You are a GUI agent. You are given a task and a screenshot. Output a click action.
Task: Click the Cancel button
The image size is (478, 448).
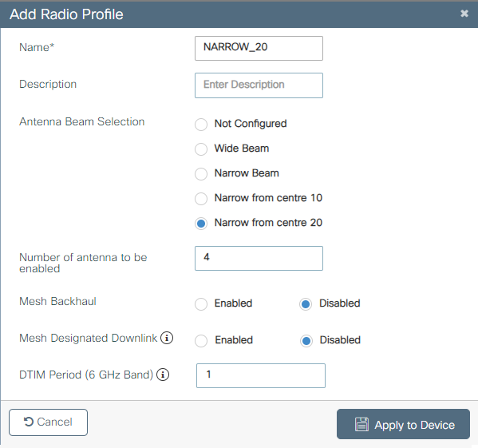tap(48, 422)
